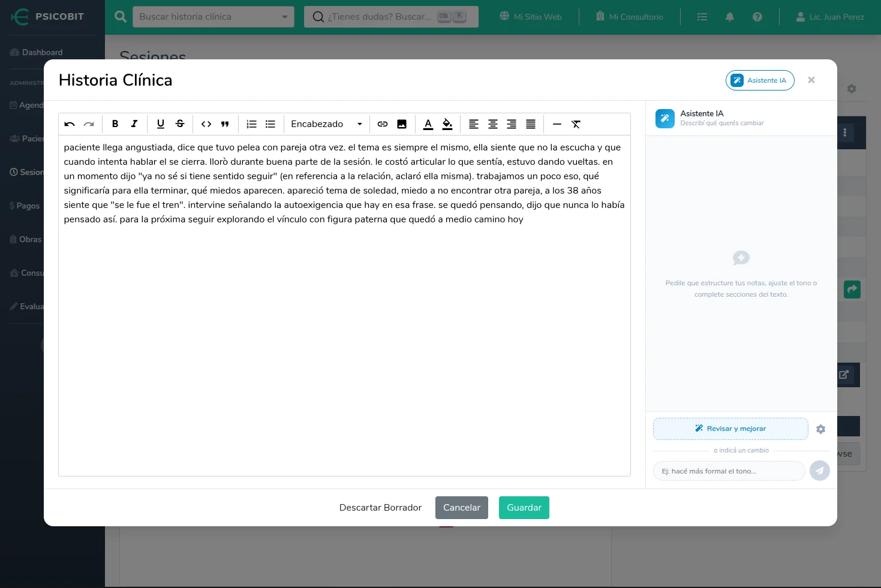Toggle blockquote formatting
Screen dimensions: 881x588
(x=225, y=124)
